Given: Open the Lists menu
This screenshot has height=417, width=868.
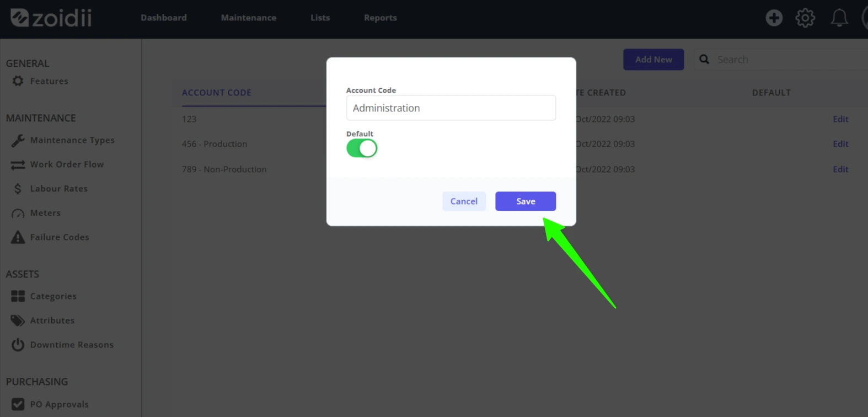Looking at the screenshot, I should (x=320, y=18).
